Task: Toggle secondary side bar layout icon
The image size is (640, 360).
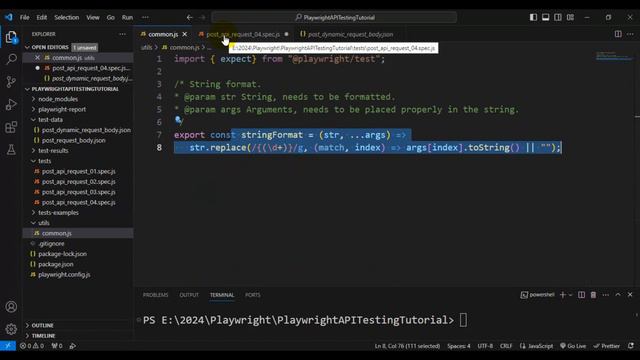Action: click(558, 17)
